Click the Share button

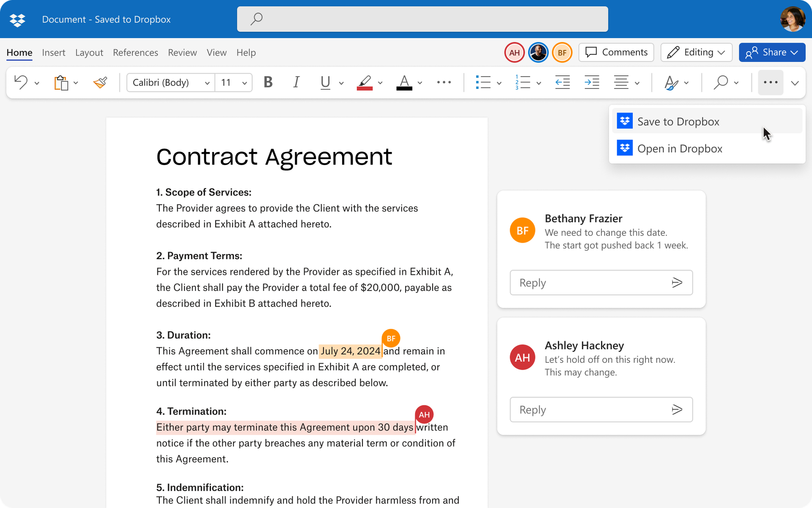pos(772,52)
